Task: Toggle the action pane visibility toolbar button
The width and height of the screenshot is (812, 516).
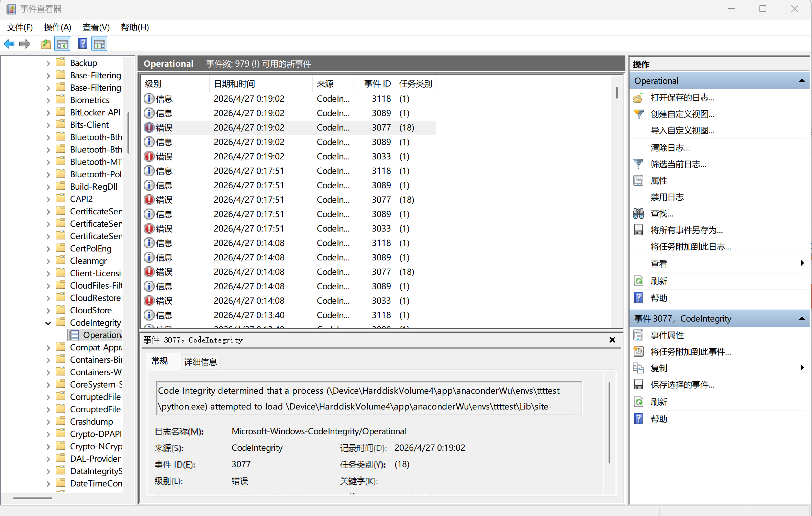Action: 99,44
